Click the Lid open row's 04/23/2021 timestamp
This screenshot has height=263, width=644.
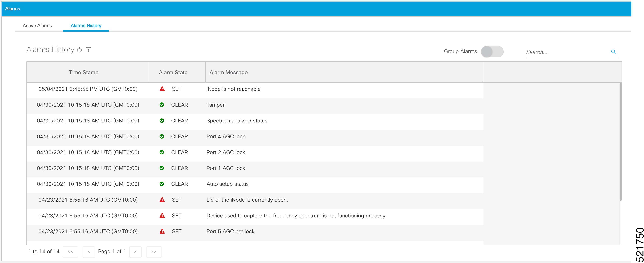tap(88, 200)
